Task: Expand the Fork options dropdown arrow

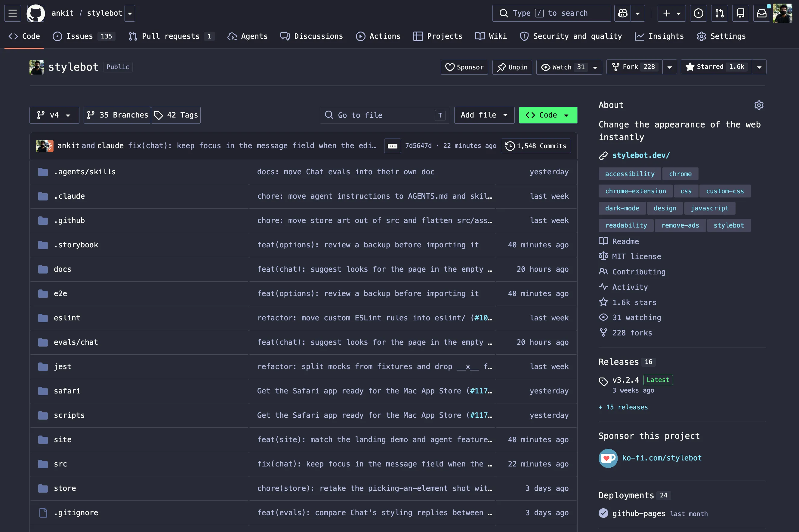Action: pyautogui.click(x=670, y=67)
